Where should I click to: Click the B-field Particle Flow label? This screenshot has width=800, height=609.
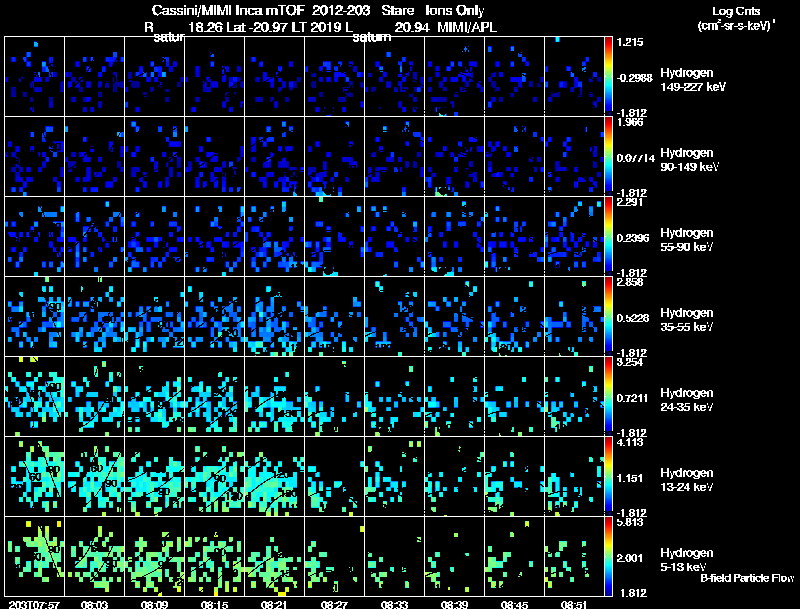(x=747, y=578)
